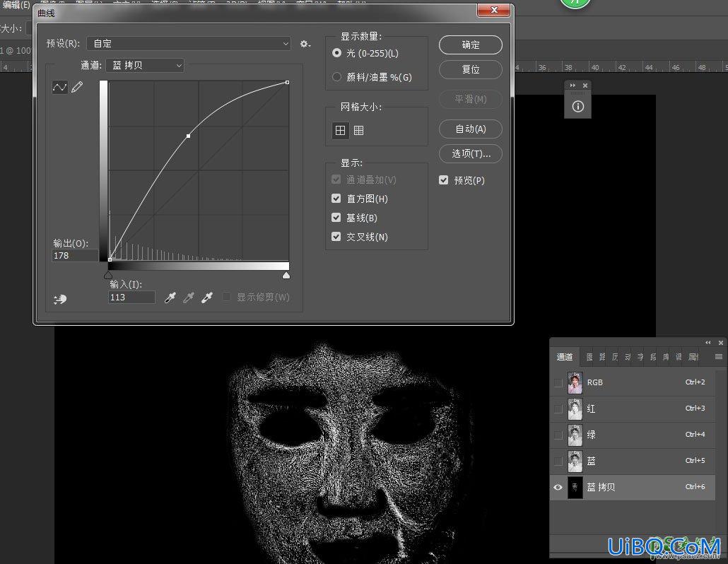Screen dimensions: 728x564
Task: Click the white point input slider
Action: point(286,276)
